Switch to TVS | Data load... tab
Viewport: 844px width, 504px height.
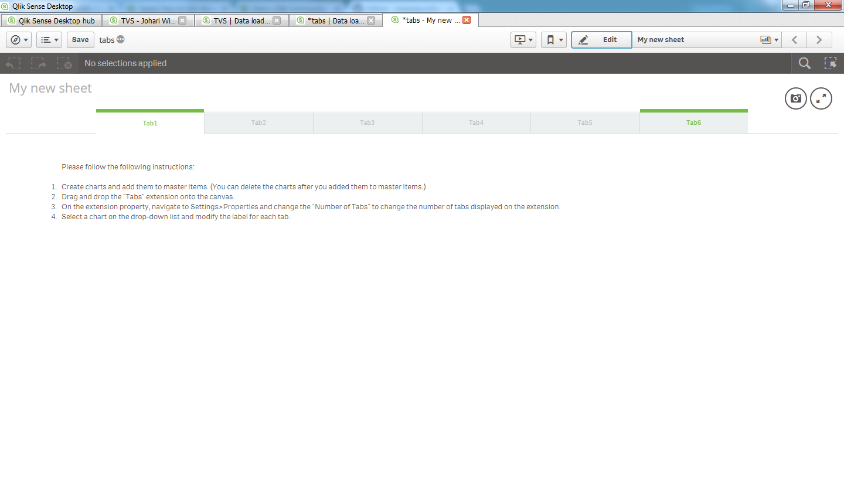pos(241,21)
